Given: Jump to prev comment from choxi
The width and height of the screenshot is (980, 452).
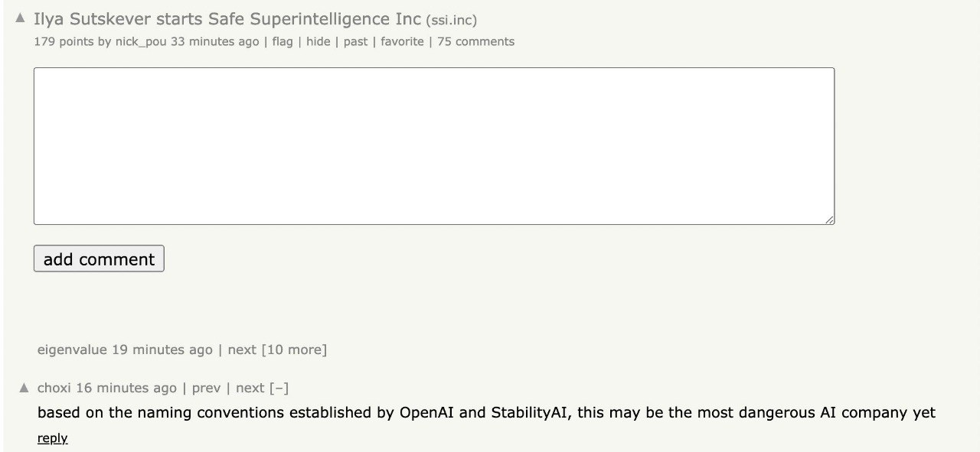Looking at the screenshot, I should coord(206,388).
